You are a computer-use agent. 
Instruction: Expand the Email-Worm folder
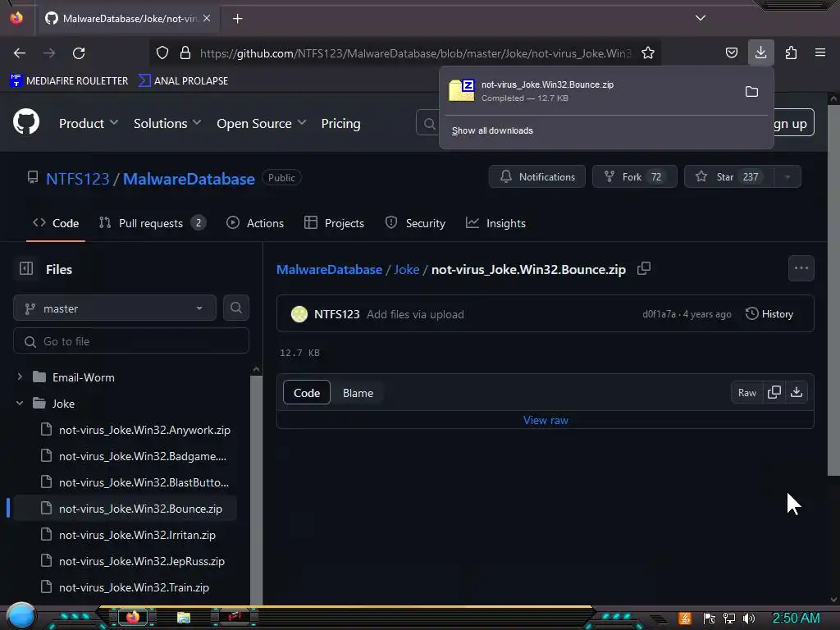click(x=20, y=377)
